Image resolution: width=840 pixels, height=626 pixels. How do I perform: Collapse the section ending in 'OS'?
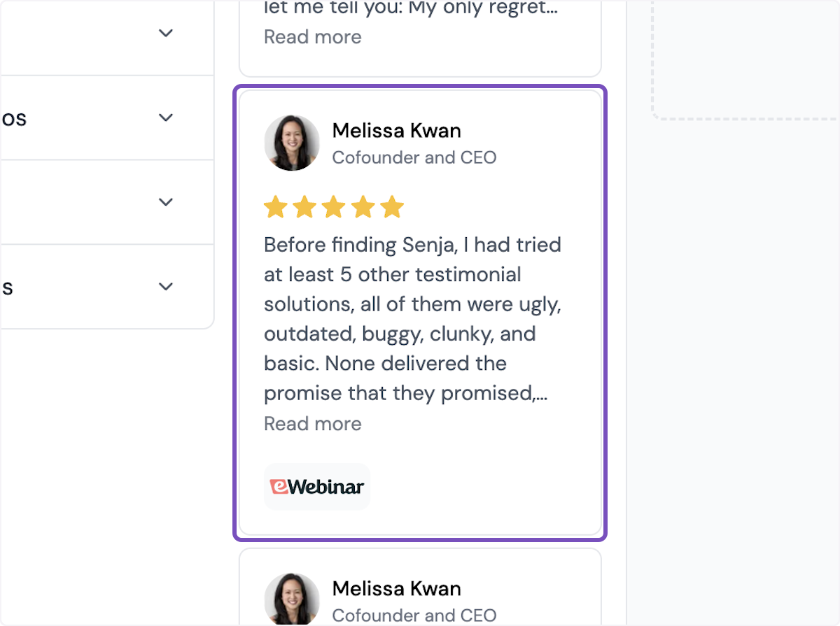166,118
